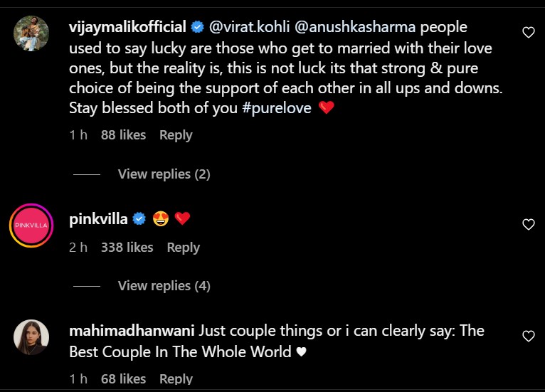
Task: Like vijaymalikofficial's comment with the heart
Action: click(528, 32)
